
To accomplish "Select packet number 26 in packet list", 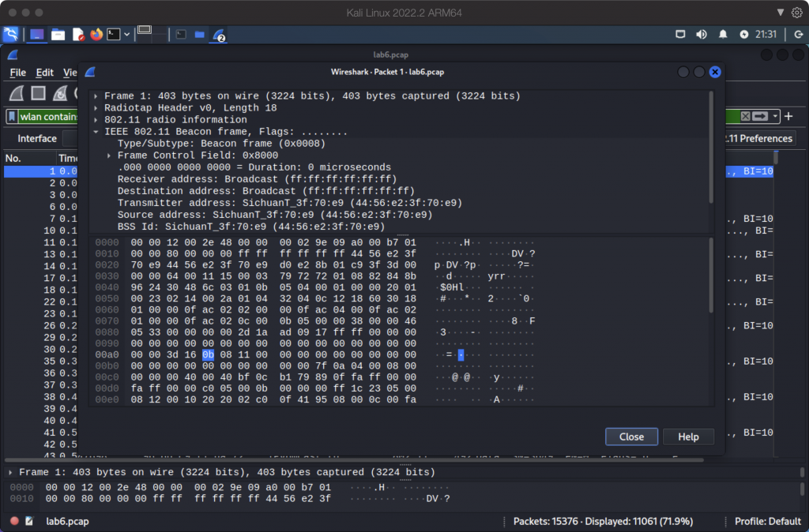I will pyautogui.click(x=41, y=325).
